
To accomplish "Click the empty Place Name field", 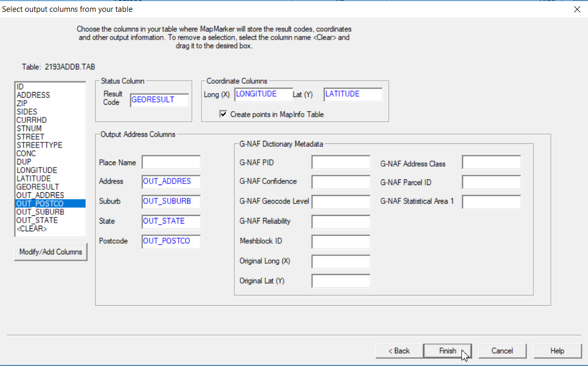I will tap(171, 162).
